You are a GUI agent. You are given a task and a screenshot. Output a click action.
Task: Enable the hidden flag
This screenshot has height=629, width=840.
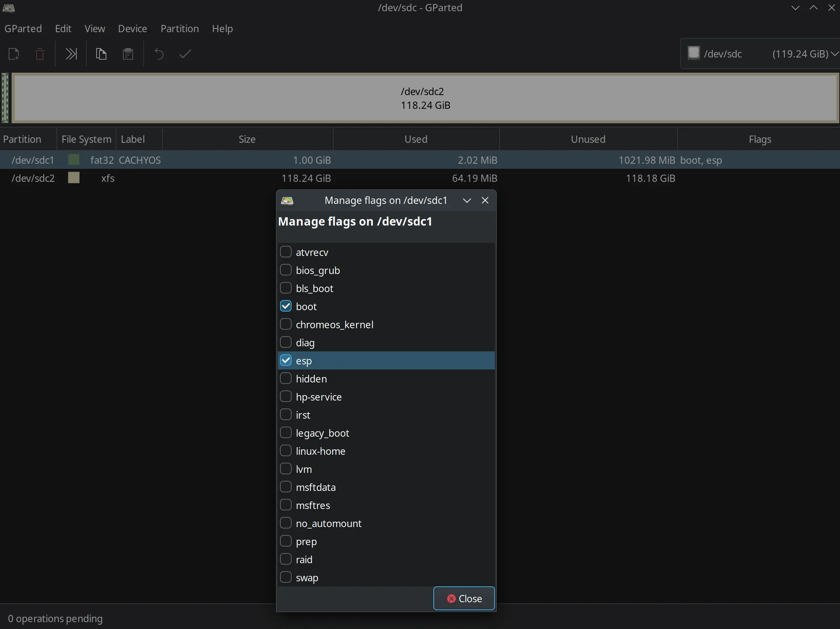285,378
